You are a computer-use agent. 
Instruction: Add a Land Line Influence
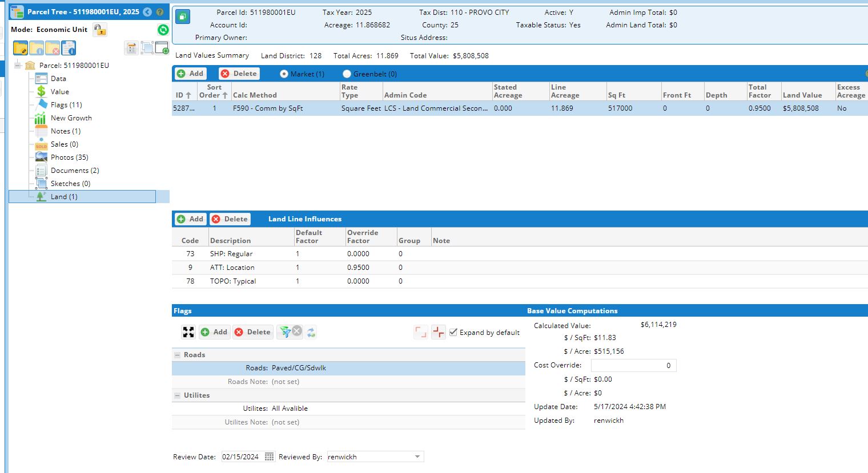190,219
